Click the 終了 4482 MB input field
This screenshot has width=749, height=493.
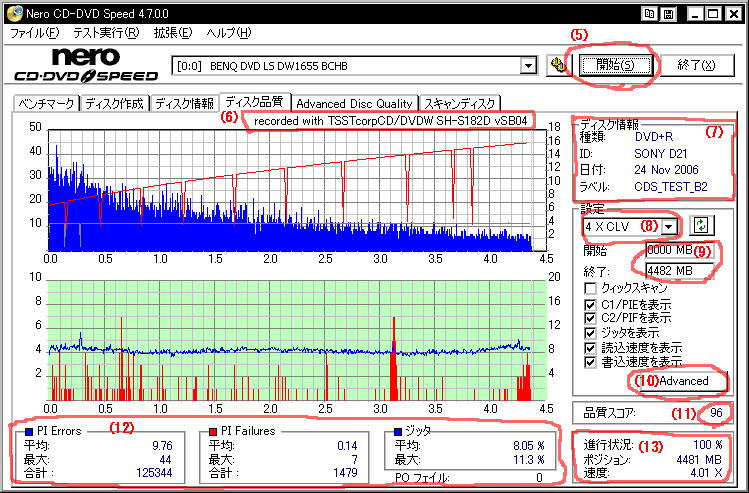[x=679, y=271]
